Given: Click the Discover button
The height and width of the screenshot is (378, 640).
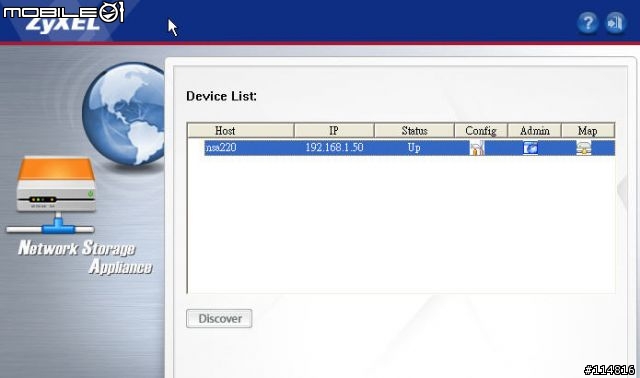Looking at the screenshot, I should click(x=219, y=318).
